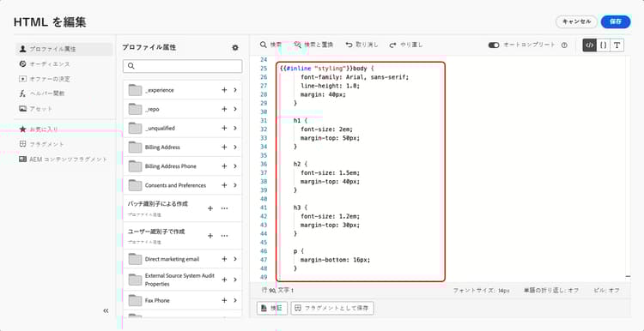Open the profile attributes settings gear
The height and width of the screenshot is (331, 644).
235,47
